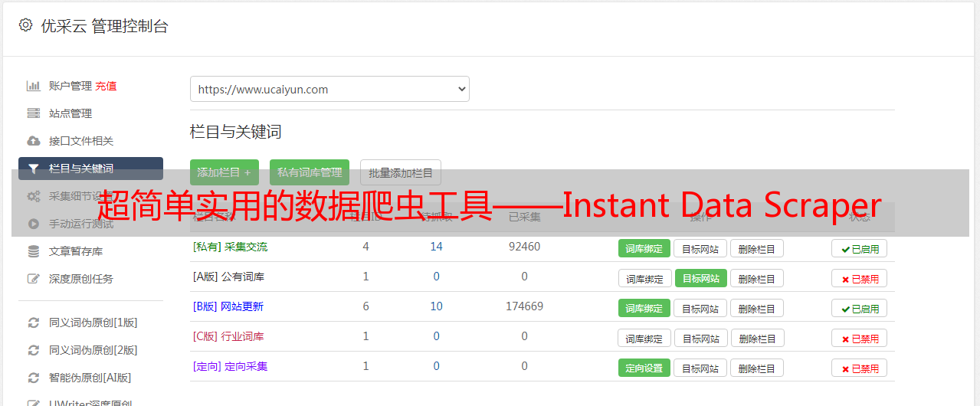Click the filter funnel icon for 栏目与关键词
This screenshot has width=980, height=406.
click(x=33, y=169)
